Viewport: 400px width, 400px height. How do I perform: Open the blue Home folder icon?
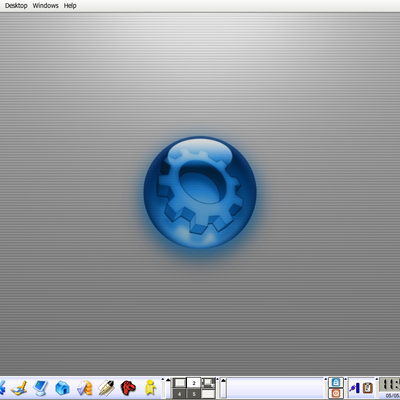[62, 388]
